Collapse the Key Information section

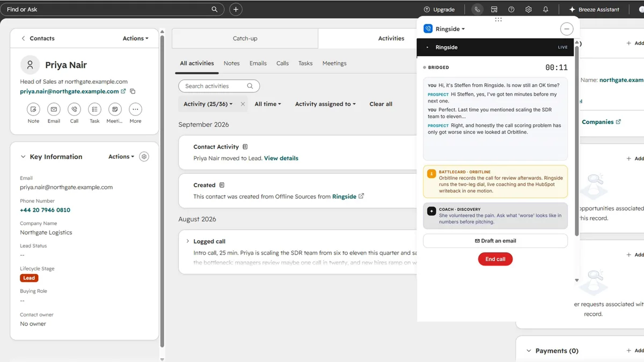[x=23, y=157]
